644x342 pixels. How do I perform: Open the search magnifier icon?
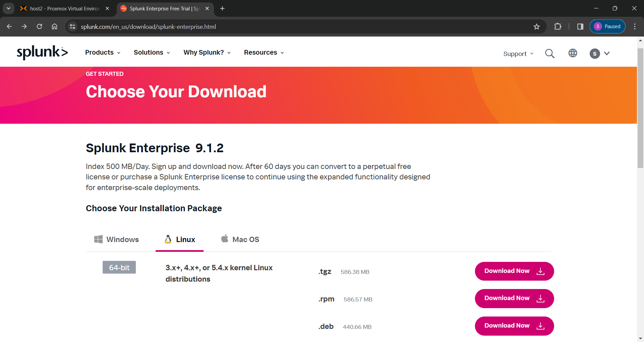550,53
